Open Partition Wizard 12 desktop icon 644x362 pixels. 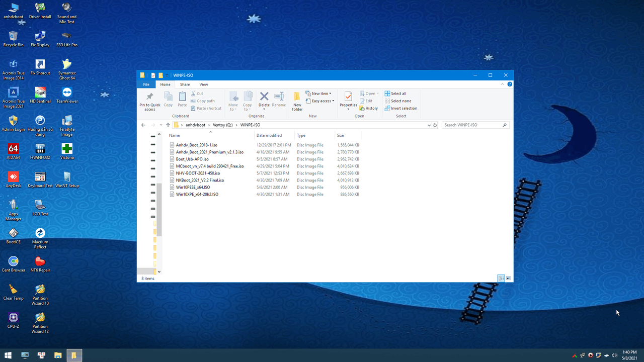(40, 323)
